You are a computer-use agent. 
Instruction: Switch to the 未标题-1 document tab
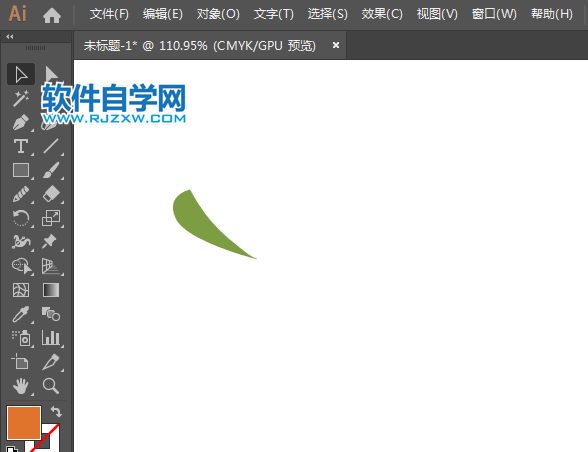point(200,46)
